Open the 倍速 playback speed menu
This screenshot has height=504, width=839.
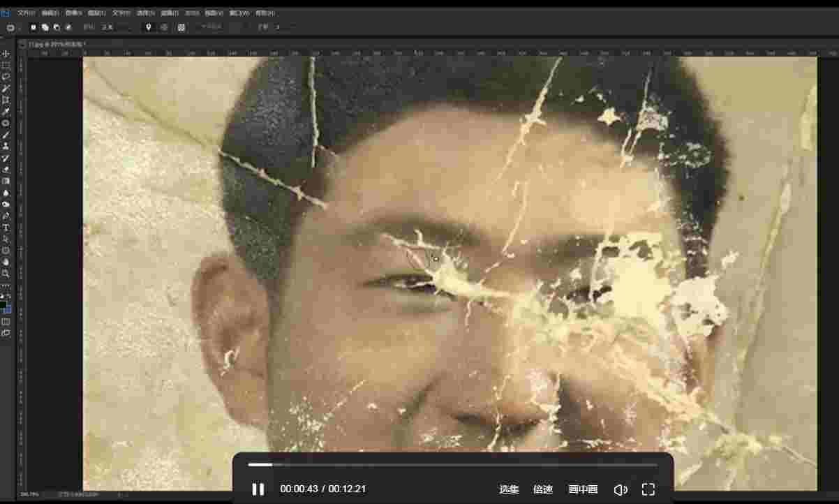point(543,489)
